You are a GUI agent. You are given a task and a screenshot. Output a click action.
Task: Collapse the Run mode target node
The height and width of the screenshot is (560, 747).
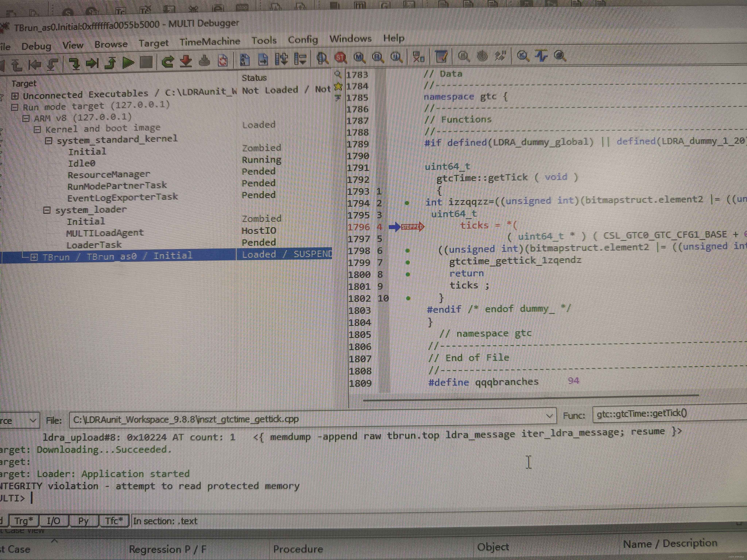pos(15,108)
